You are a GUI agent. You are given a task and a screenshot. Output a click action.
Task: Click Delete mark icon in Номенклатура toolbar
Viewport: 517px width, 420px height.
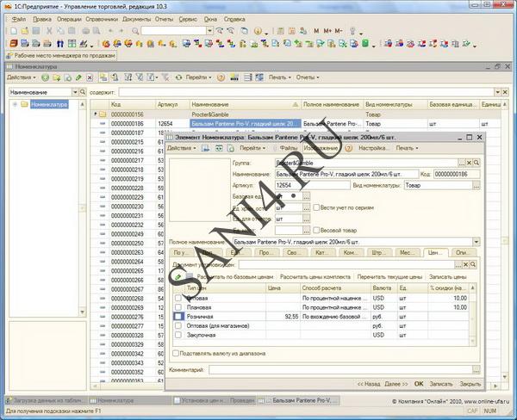[x=90, y=77]
